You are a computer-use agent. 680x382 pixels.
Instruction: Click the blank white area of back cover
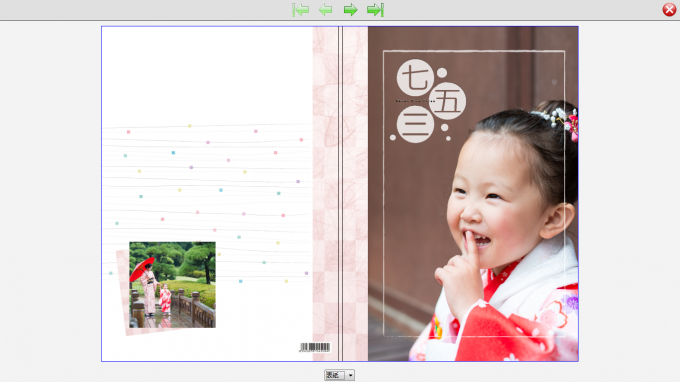[x=206, y=74]
